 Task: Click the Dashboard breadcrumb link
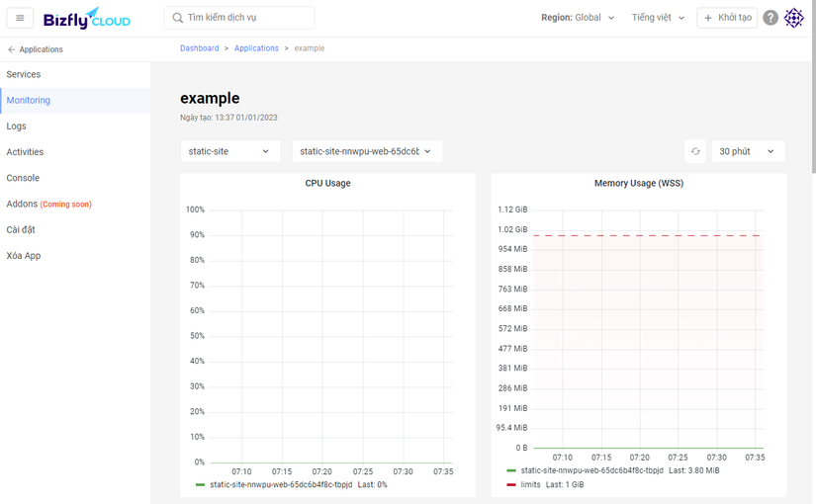200,48
